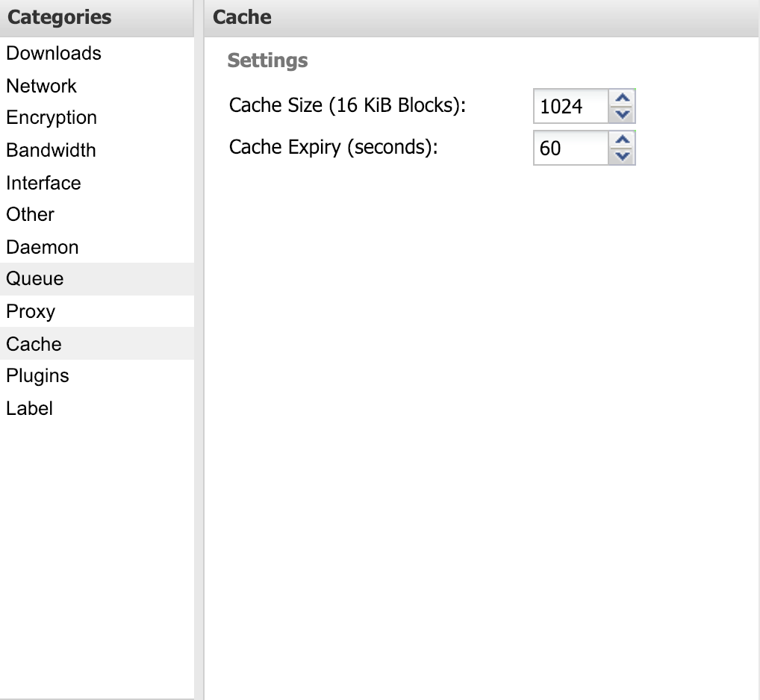Image resolution: width=760 pixels, height=700 pixels.
Task: Open Proxy settings
Action: point(31,312)
